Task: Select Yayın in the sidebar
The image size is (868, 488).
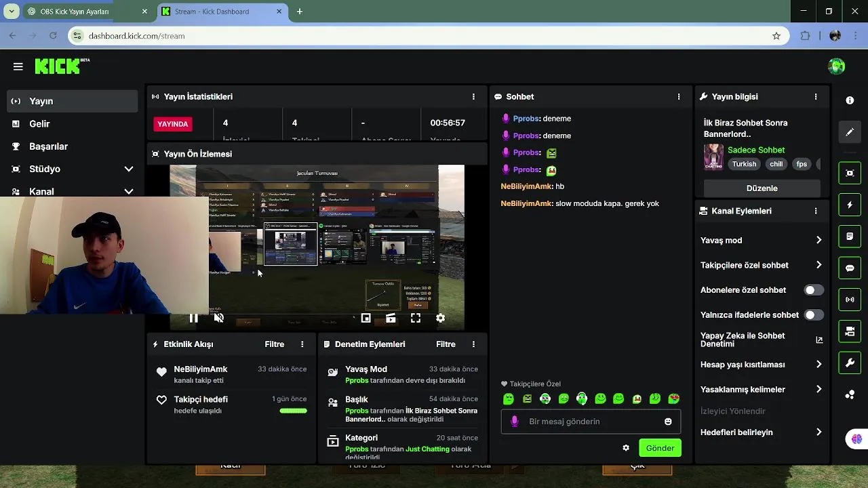Action: (73, 101)
